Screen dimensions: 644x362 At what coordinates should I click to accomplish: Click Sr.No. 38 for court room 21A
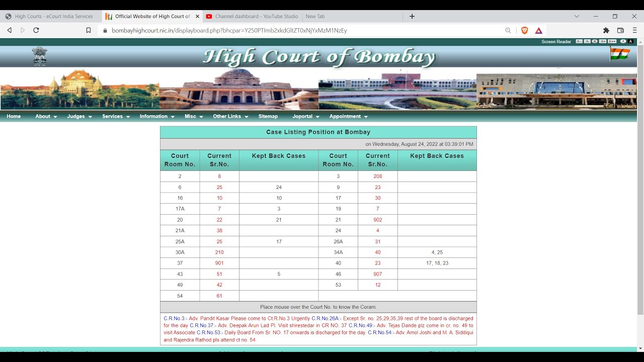pyautogui.click(x=219, y=231)
